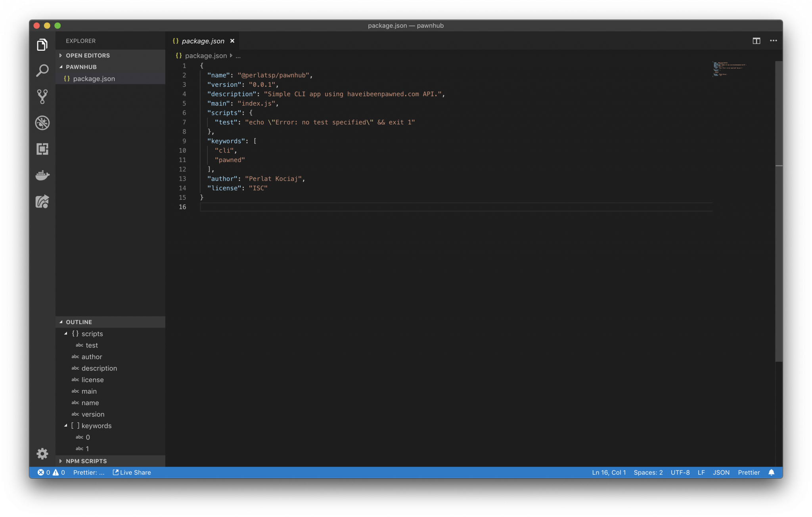Select description symbol in Outline
812x517 pixels.
pos(110,368)
